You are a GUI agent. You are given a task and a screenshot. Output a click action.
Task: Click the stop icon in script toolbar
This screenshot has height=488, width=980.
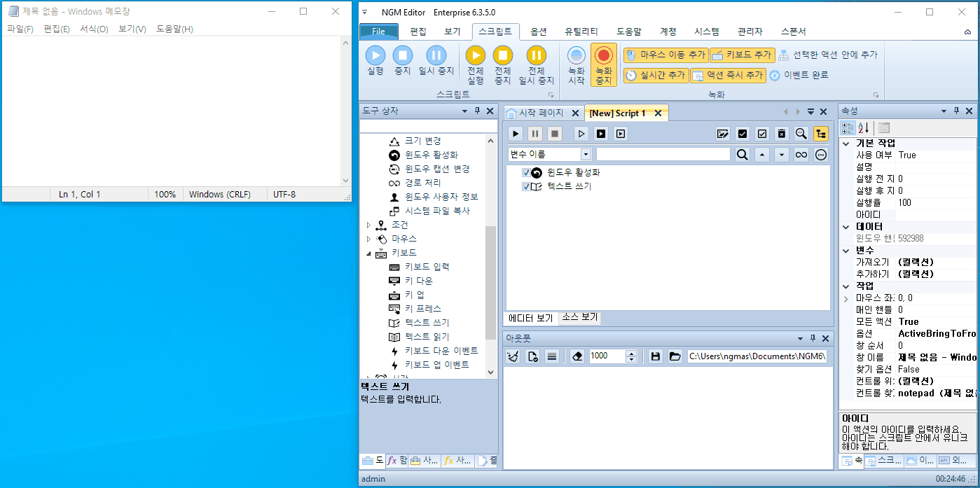pos(555,133)
